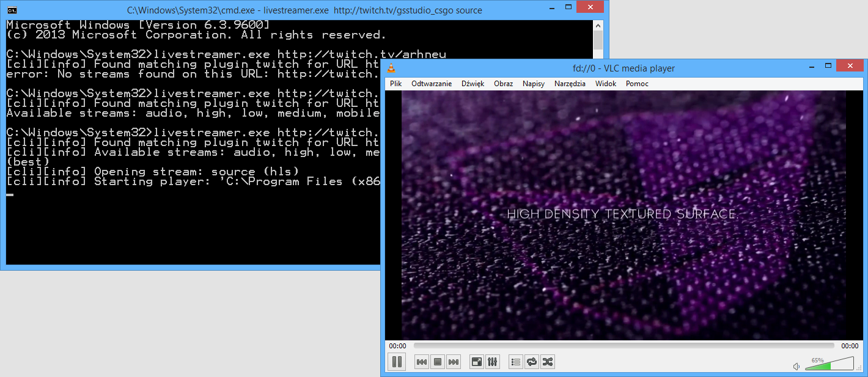Open the Plik menu in VLC
The width and height of the screenshot is (868, 377).
(x=395, y=84)
